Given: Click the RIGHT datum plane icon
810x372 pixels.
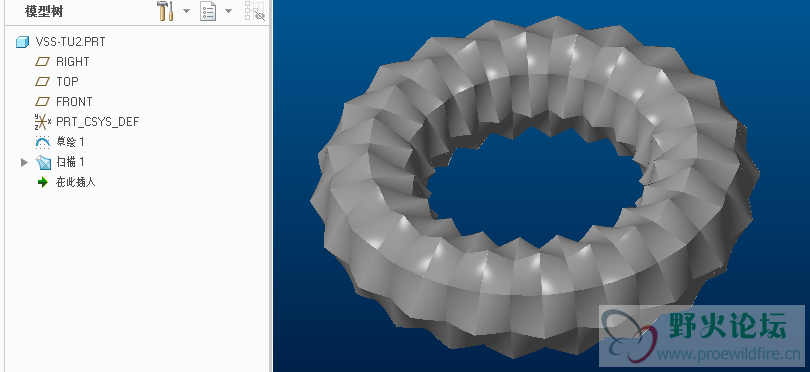Looking at the screenshot, I should [42, 61].
